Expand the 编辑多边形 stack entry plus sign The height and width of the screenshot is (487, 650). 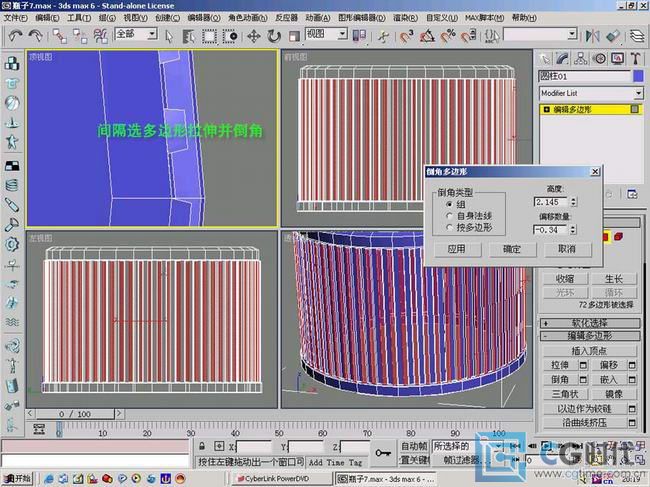pos(546,110)
